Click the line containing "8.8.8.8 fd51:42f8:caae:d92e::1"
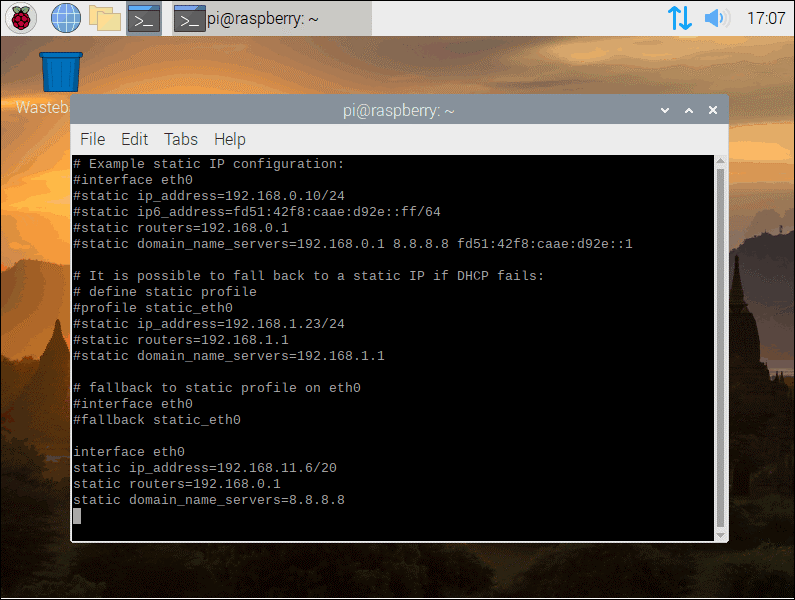795x600 pixels. click(352, 244)
